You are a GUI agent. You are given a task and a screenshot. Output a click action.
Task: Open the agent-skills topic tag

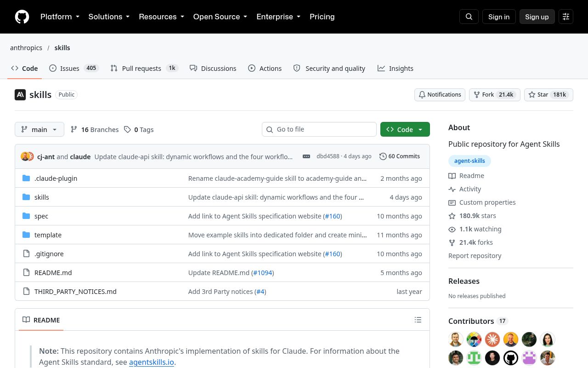(470, 161)
